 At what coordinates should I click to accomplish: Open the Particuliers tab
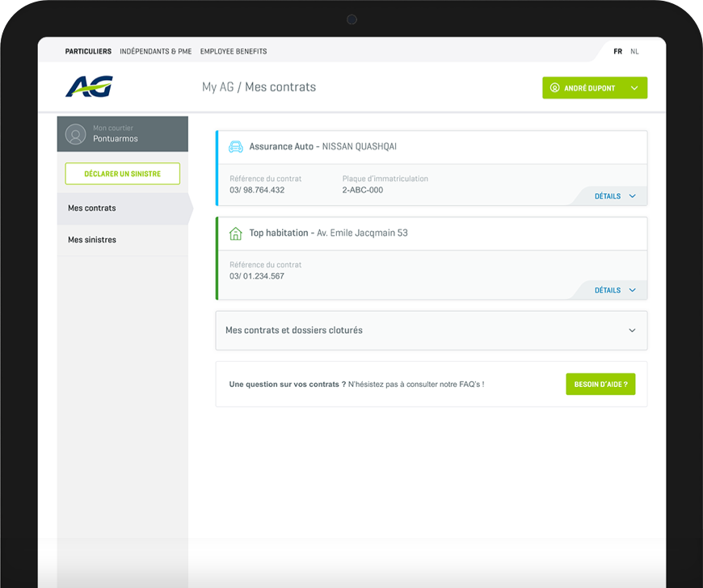tap(88, 52)
